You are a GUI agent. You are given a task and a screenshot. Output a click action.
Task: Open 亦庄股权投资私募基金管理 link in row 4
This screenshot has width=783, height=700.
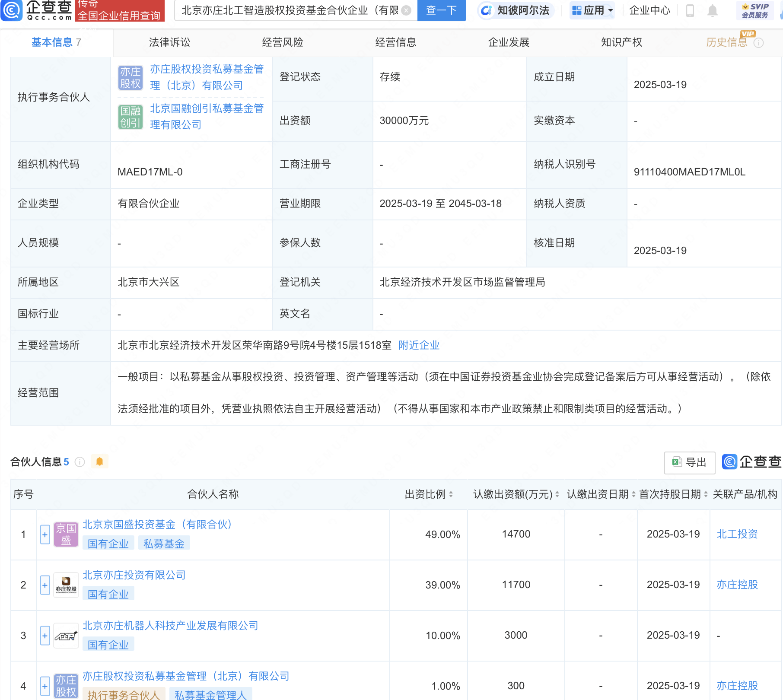pos(186,676)
